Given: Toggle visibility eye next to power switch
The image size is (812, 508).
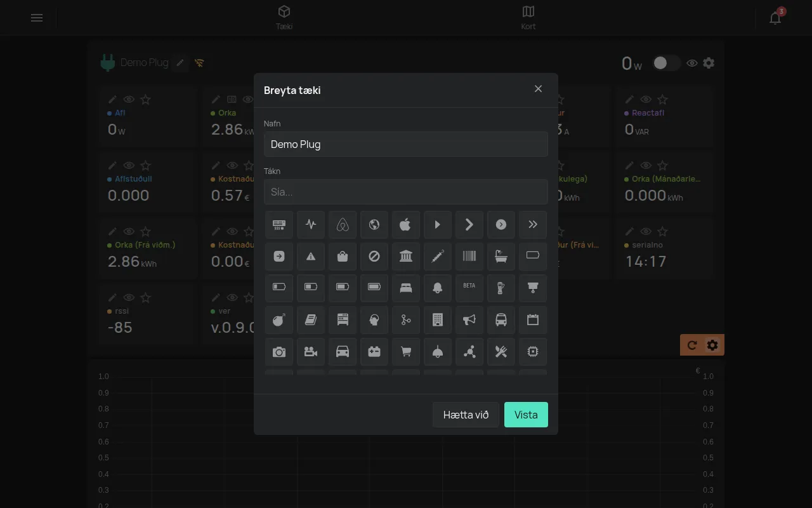Looking at the screenshot, I should pos(692,63).
